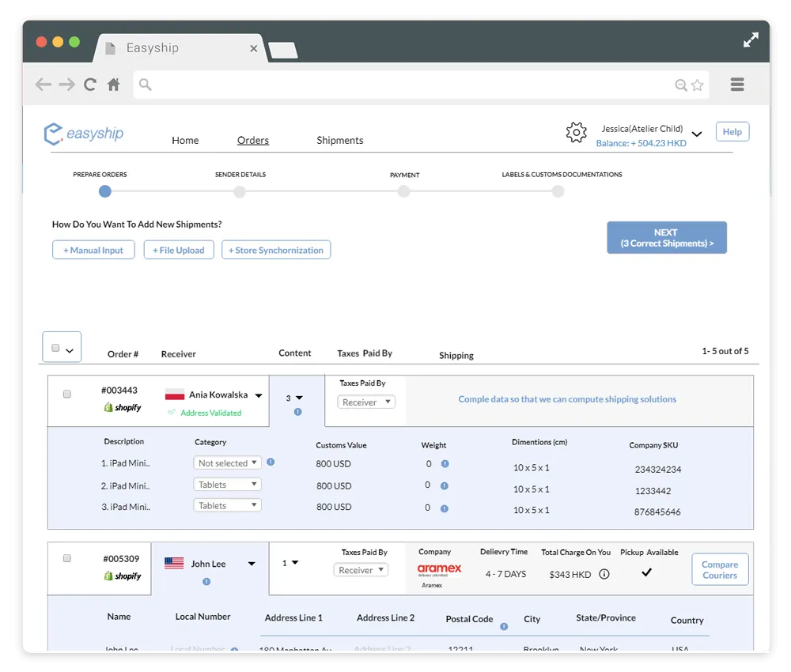Expand John Lee receiver dropdown arrow
This screenshot has width=791, height=672.
tap(252, 564)
